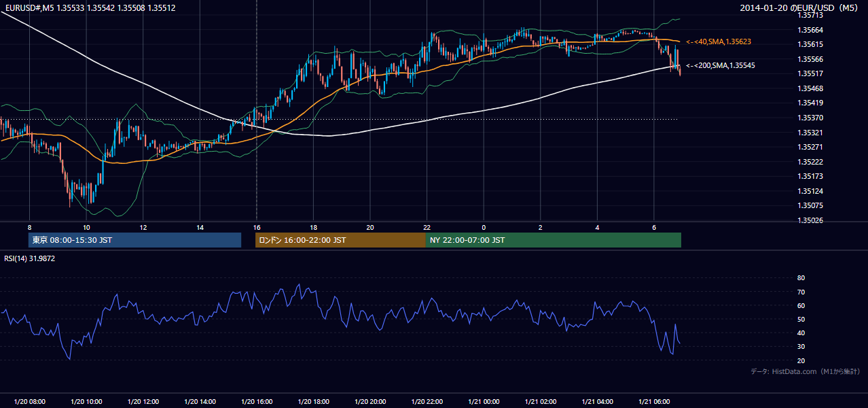Viewport: 868px width, 408px height.
Task: Open the HistData.com data source credit
Action: pyautogui.click(x=806, y=371)
